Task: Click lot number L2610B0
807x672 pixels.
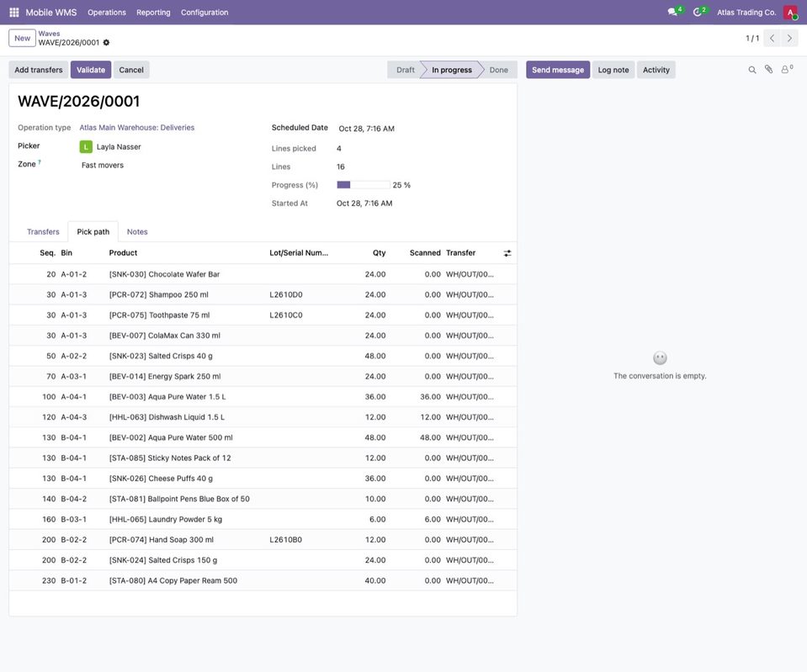Action: pos(285,540)
